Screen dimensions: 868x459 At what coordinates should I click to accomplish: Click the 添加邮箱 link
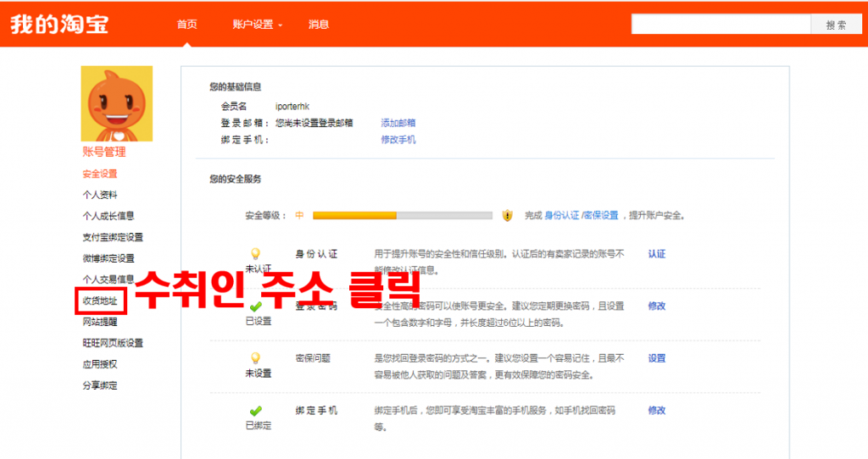(398, 123)
